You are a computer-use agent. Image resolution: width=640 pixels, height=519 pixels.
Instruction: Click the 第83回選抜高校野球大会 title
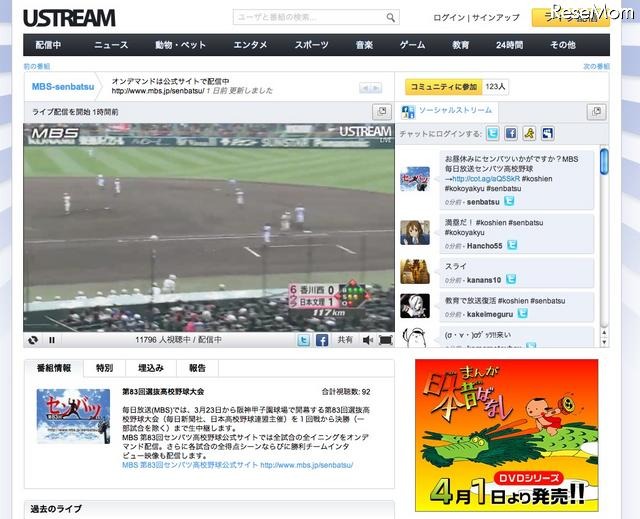click(163, 391)
